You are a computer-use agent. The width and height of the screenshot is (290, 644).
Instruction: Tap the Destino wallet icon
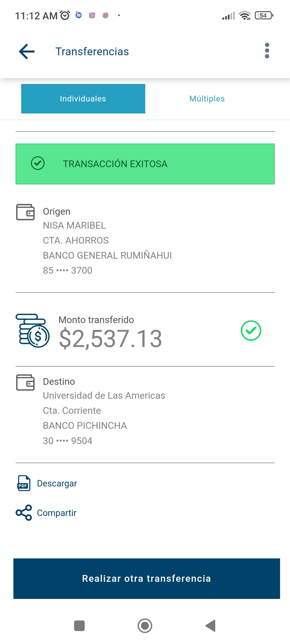click(x=26, y=382)
